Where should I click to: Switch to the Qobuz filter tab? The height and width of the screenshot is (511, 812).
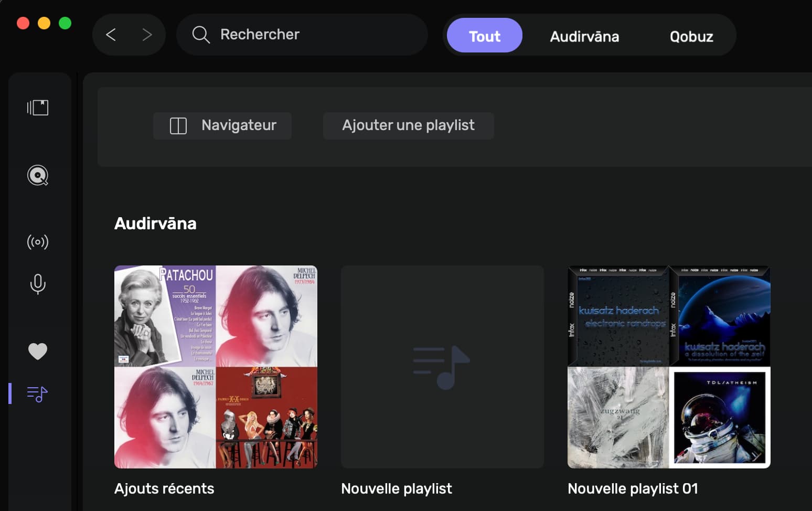point(691,36)
